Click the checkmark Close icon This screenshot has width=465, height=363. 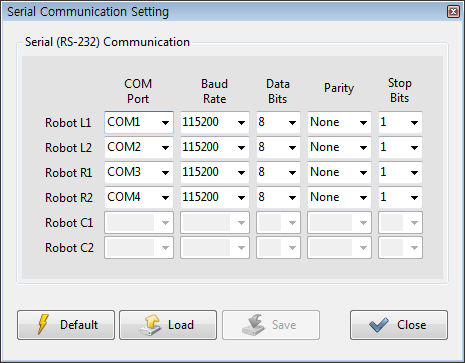(379, 325)
